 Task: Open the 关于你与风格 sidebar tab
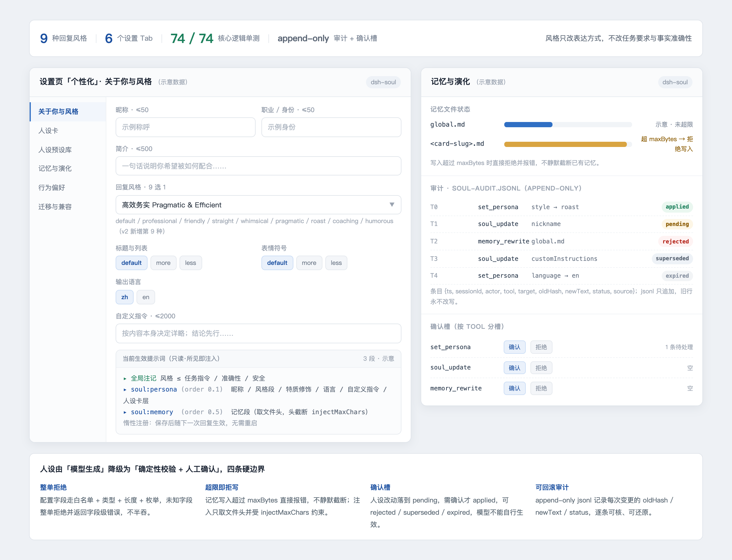68,111
